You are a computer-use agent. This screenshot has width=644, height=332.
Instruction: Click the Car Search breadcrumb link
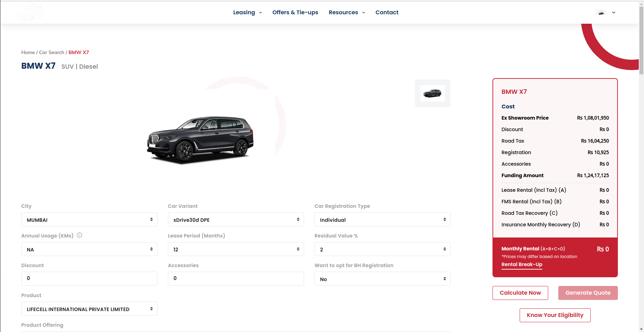point(52,52)
